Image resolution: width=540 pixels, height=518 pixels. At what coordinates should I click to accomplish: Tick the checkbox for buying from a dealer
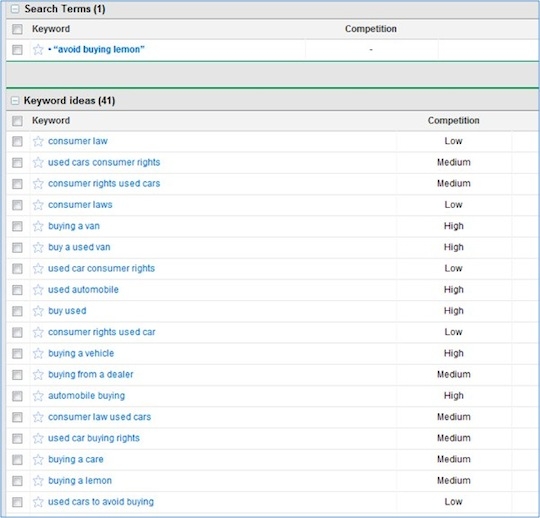click(17, 375)
